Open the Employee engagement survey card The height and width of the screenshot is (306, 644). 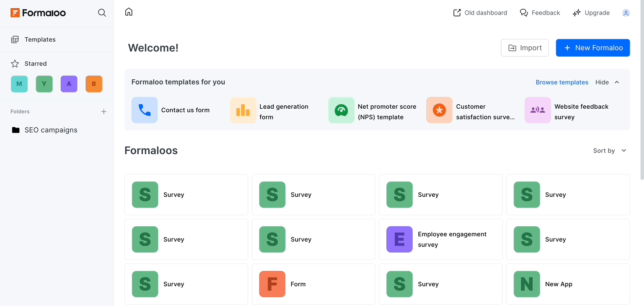441,239
